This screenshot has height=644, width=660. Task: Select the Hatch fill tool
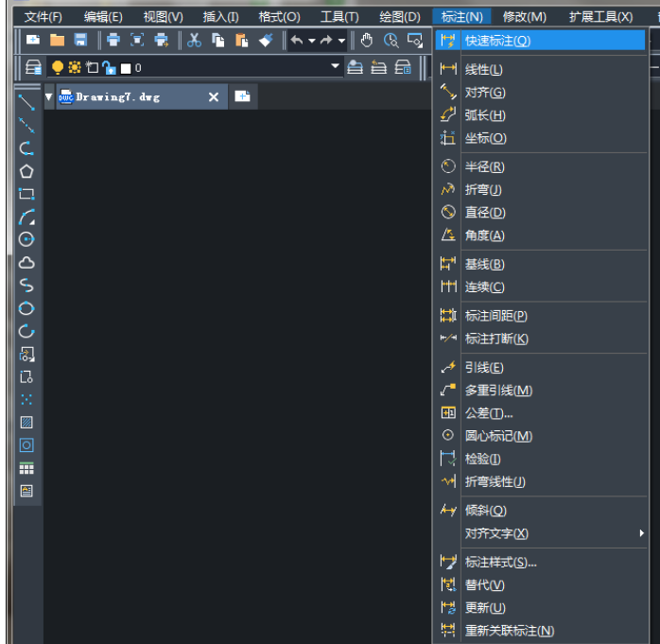click(26, 422)
